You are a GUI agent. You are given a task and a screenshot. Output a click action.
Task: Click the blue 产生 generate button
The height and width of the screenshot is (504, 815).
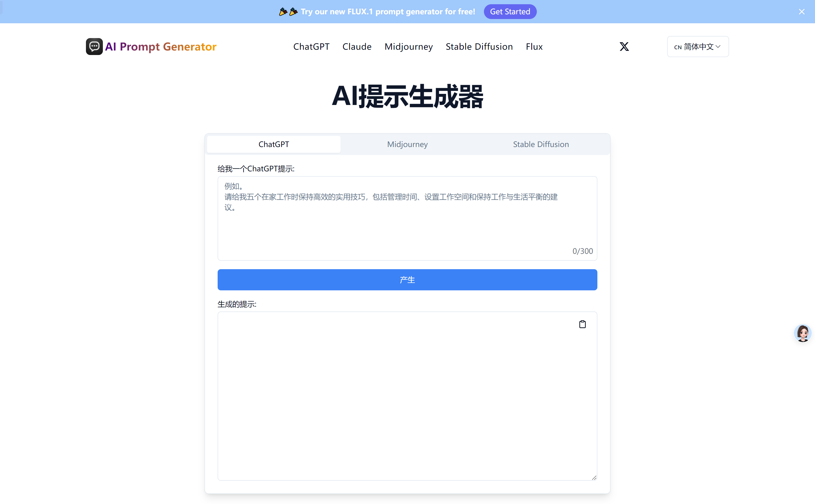click(x=407, y=280)
